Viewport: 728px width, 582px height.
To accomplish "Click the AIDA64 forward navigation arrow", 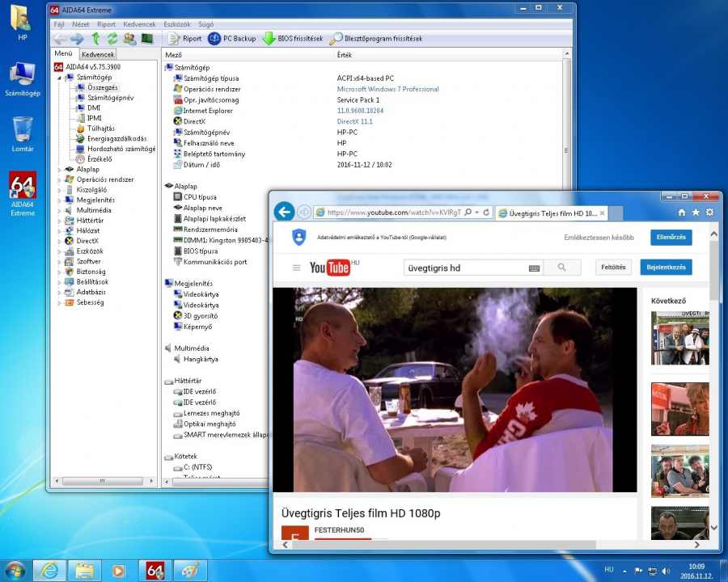I will [77, 39].
